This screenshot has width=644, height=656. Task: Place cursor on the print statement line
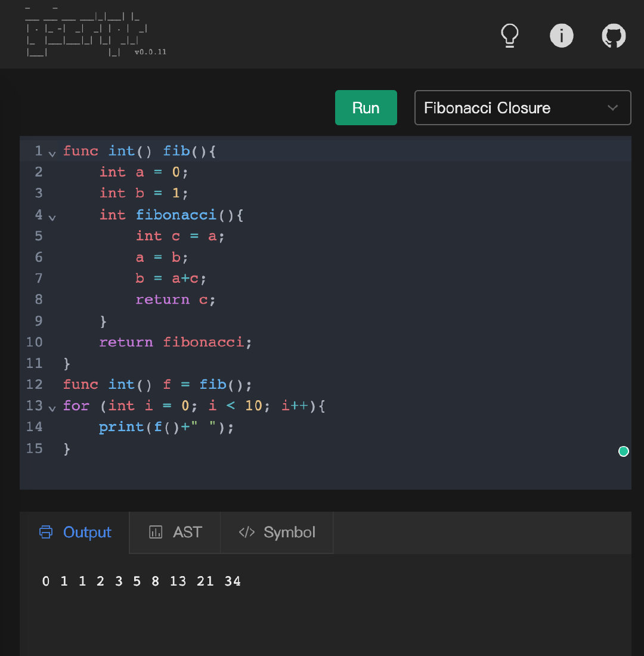(x=166, y=427)
